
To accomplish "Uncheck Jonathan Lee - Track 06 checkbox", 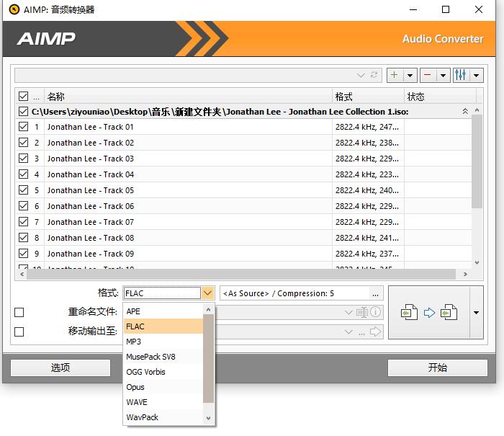I will tap(24, 206).
